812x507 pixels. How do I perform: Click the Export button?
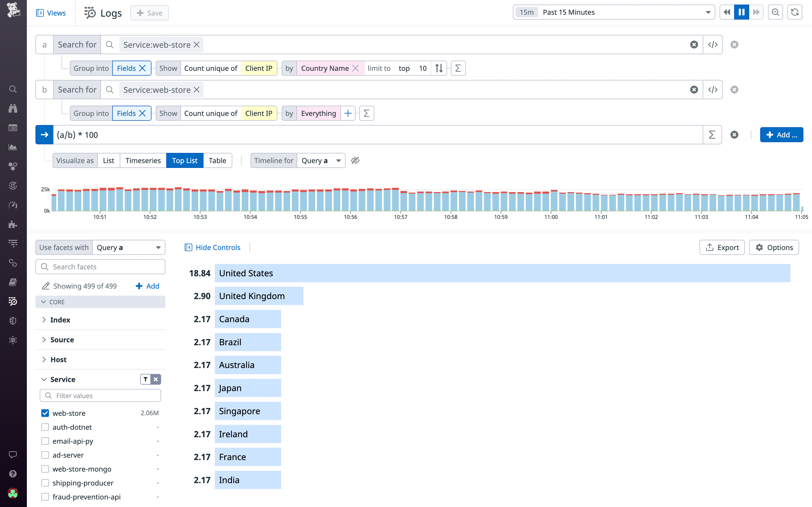coord(722,247)
